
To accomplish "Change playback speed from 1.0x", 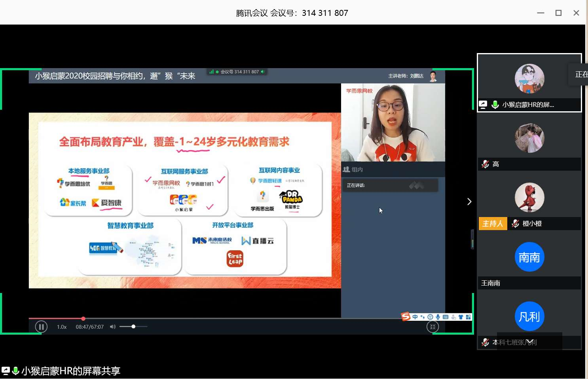I will click(x=62, y=327).
